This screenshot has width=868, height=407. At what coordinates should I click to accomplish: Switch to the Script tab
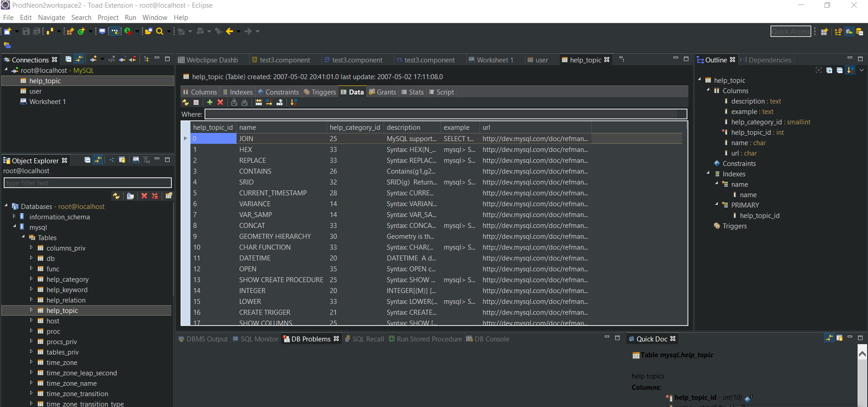[x=441, y=92]
